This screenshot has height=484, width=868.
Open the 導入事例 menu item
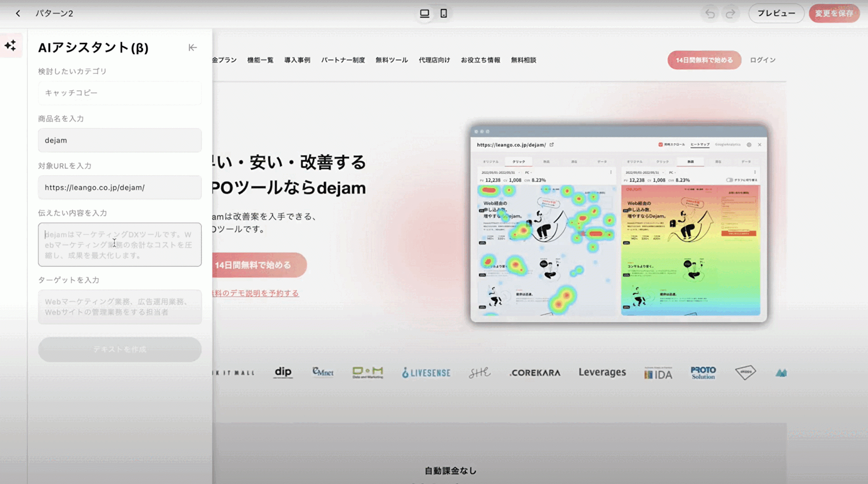click(x=297, y=60)
